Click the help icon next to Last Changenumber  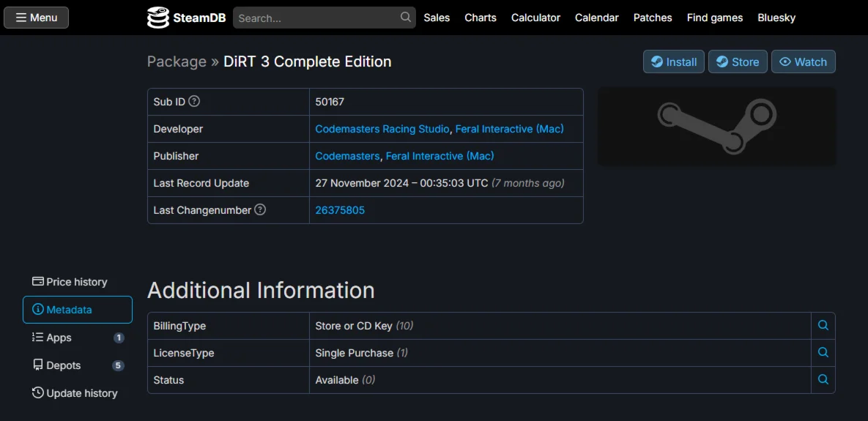(x=260, y=210)
